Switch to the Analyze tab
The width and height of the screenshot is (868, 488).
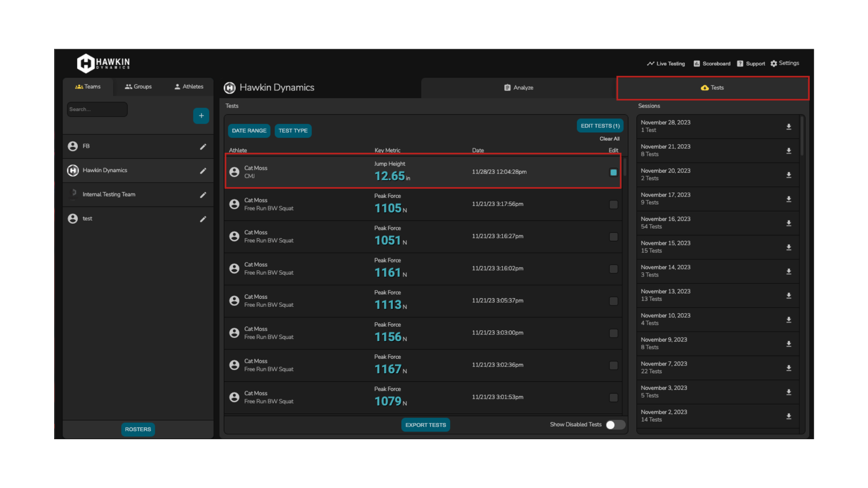click(x=519, y=88)
